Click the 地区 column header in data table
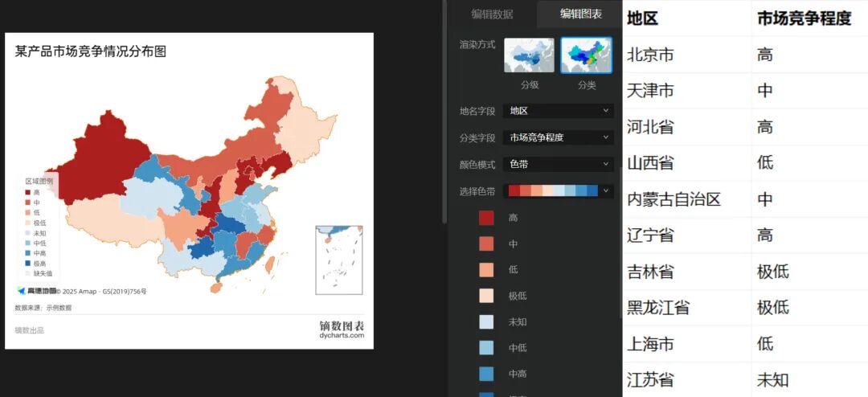 click(x=687, y=18)
